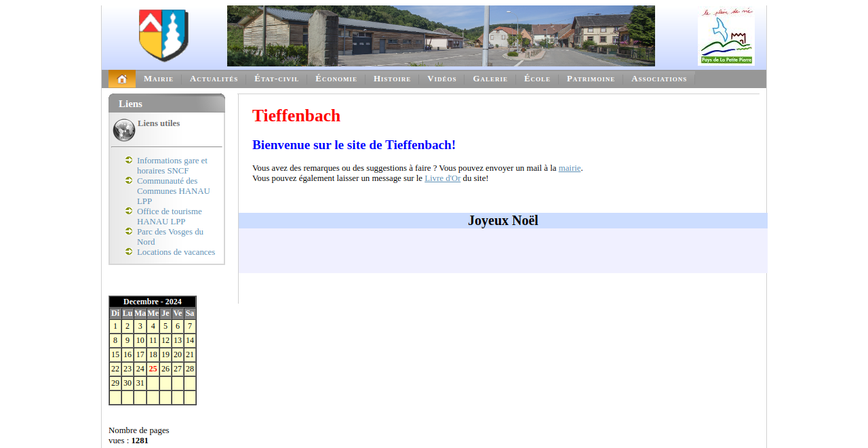The height and width of the screenshot is (448, 868).
Task: Open Parc des Vosges du Nord link
Action: (x=170, y=237)
